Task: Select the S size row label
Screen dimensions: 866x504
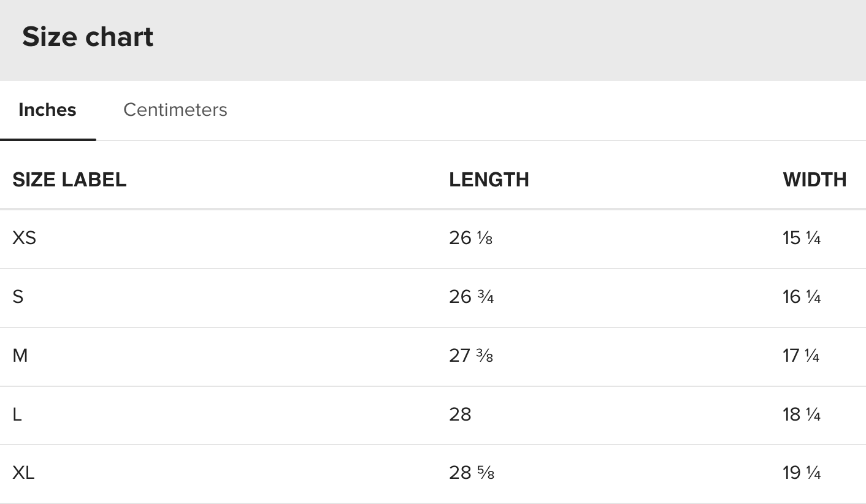Action: pos(18,297)
